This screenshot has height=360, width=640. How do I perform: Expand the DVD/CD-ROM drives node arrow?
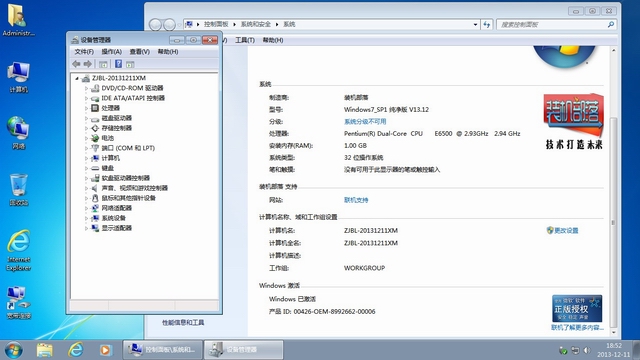86,88
